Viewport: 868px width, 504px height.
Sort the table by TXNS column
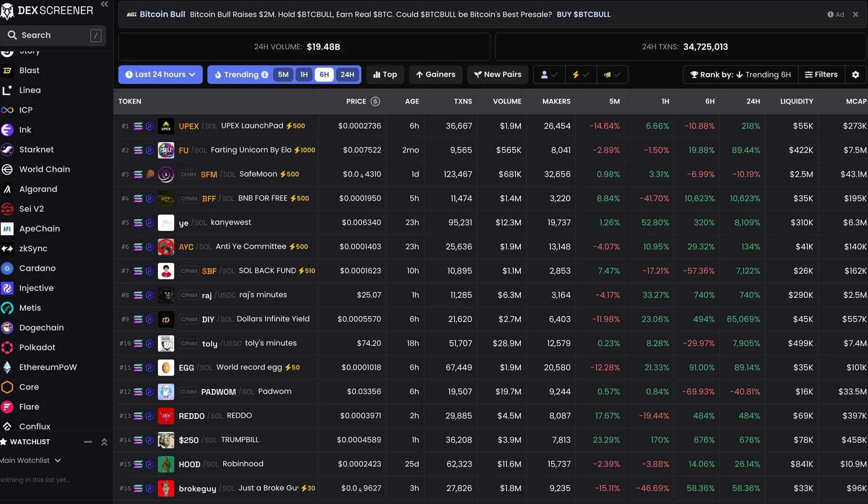462,101
